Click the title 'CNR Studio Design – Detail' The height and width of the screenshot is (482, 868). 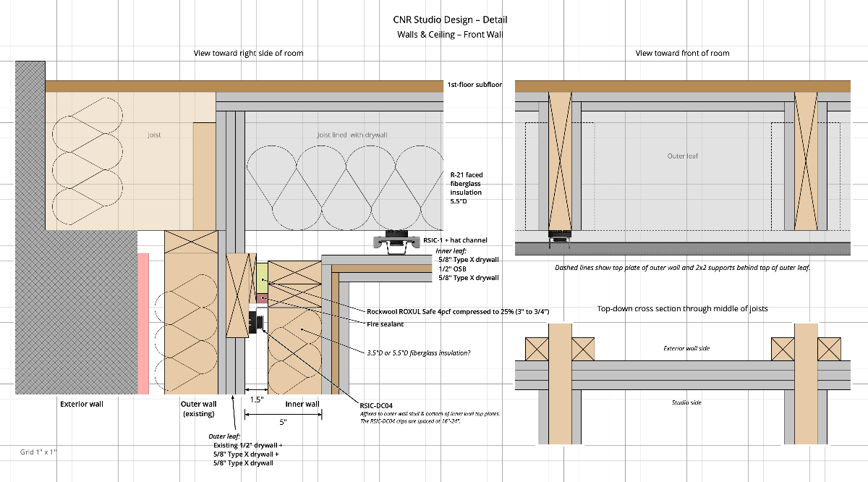coord(450,20)
